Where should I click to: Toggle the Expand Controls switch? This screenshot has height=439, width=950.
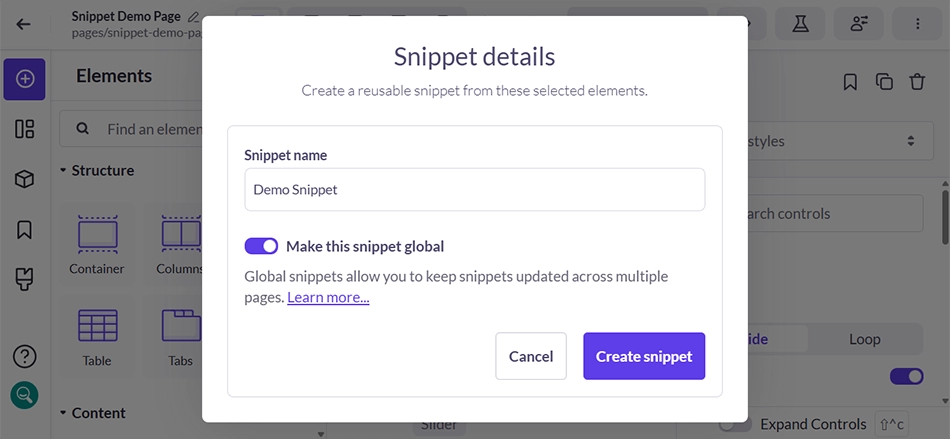[x=735, y=424]
